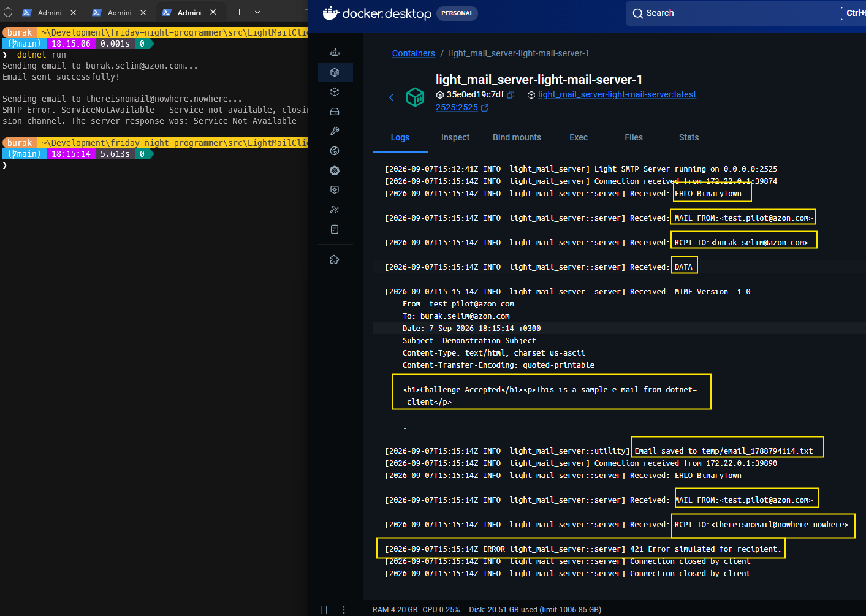Open the Extensions puzzle icon in sidebar
The height and width of the screenshot is (616, 866).
335,260
